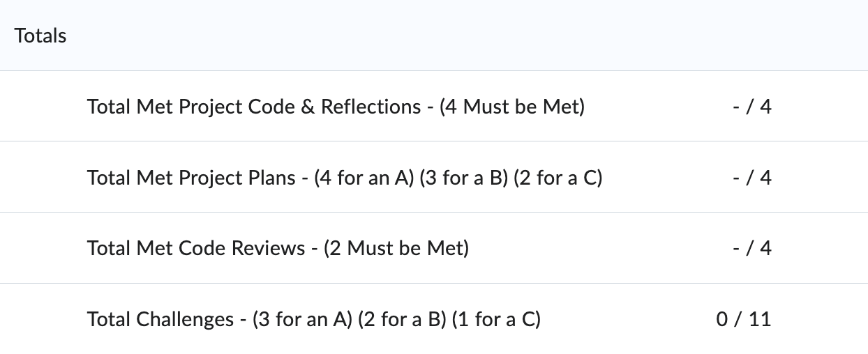The width and height of the screenshot is (868, 354).
Task: Click the Project Code & Reflections score value
Action: [x=752, y=107]
